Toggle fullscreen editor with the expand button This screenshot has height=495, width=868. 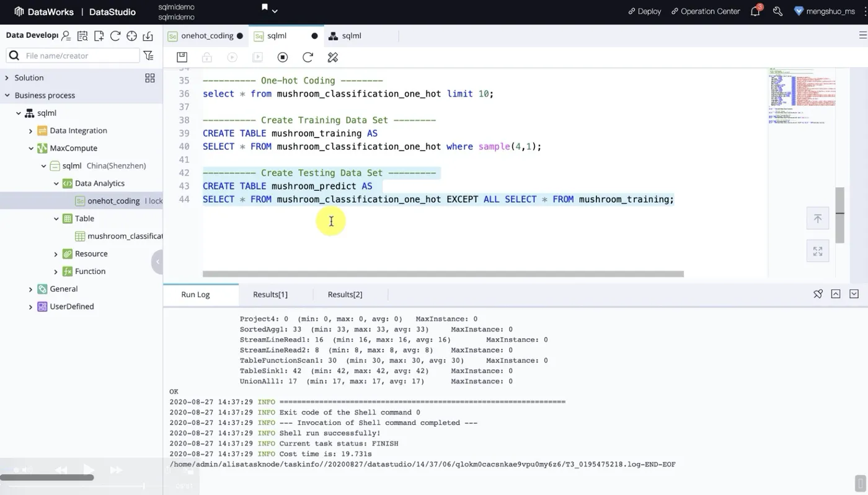tap(818, 252)
